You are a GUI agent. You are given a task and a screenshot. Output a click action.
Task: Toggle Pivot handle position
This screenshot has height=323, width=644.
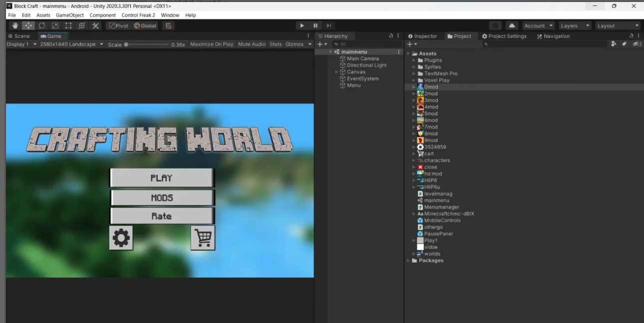pos(119,25)
